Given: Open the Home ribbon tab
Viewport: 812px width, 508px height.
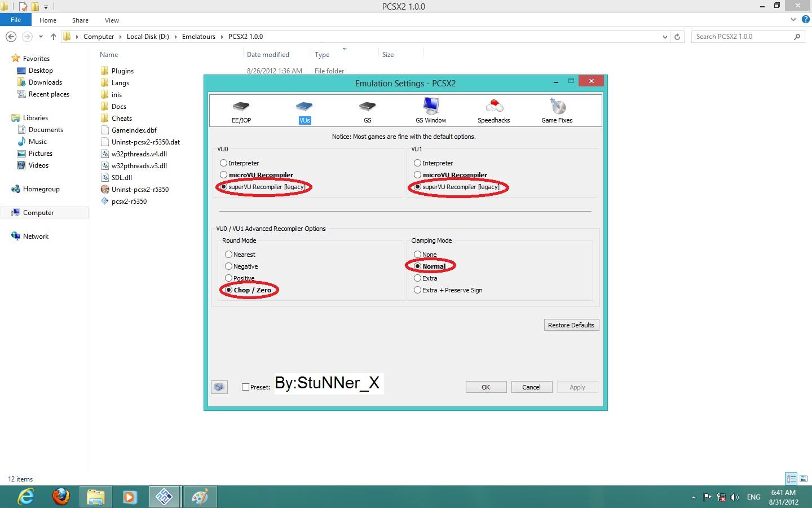Looking at the screenshot, I should [x=48, y=20].
